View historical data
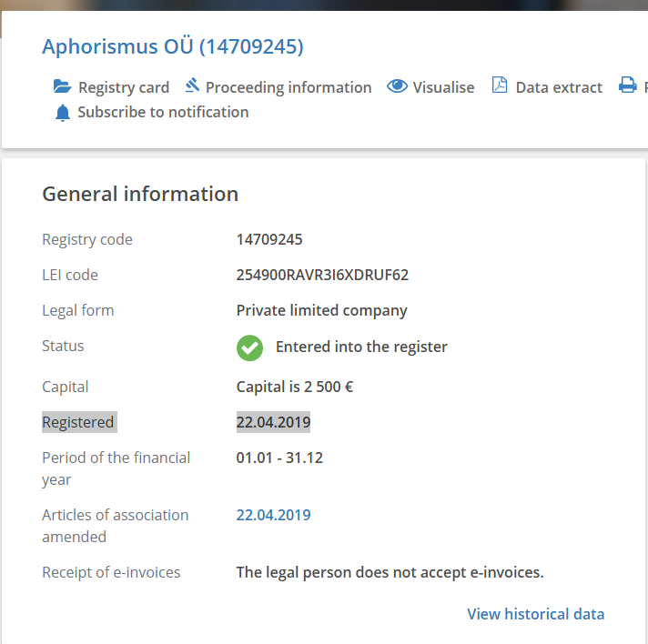 point(535,614)
